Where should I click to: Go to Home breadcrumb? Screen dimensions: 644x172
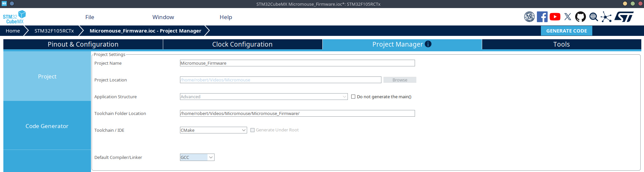pyautogui.click(x=13, y=31)
